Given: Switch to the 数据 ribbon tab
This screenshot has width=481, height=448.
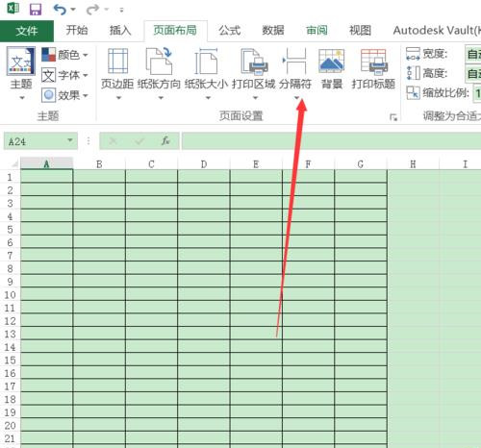Looking at the screenshot, I should point(273,31).
